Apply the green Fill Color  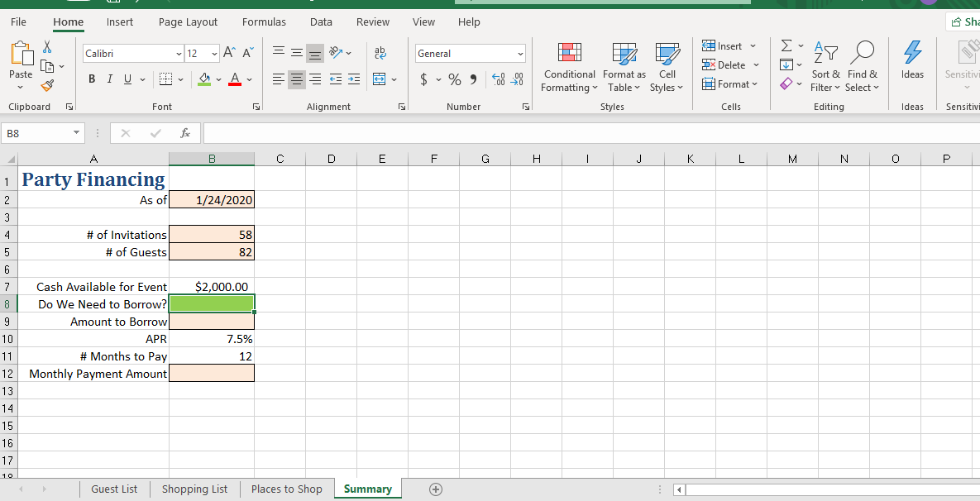coord(204,79)
